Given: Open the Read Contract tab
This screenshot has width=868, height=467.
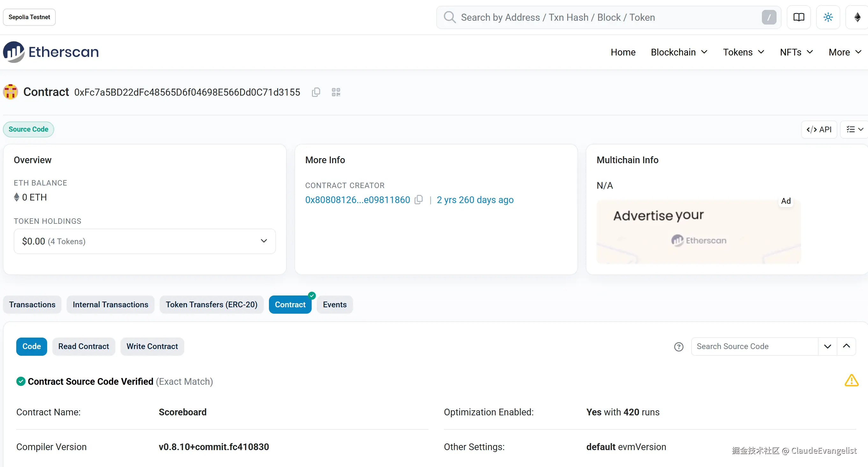Looking at the screenshot, I should (x=83, y=346).
